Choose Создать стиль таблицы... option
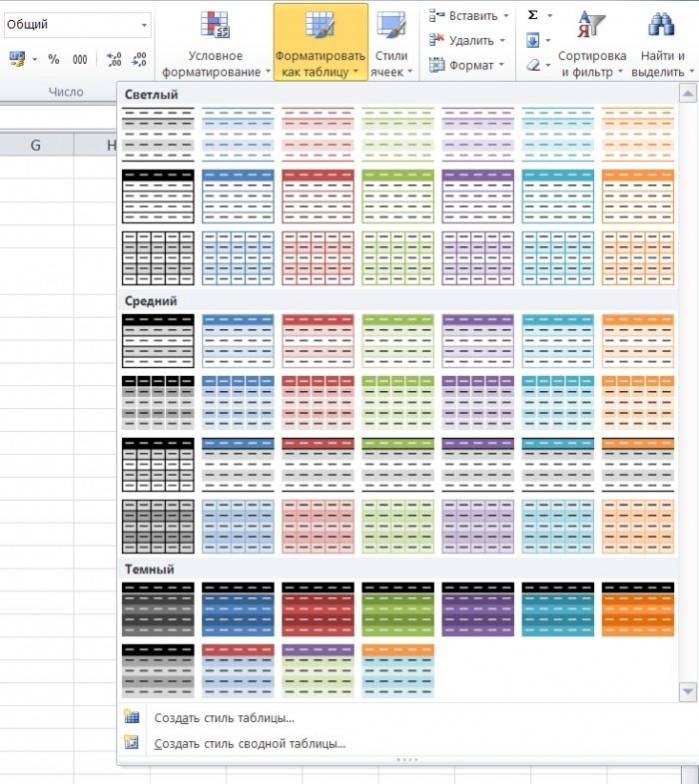 [x=224, y=717]
